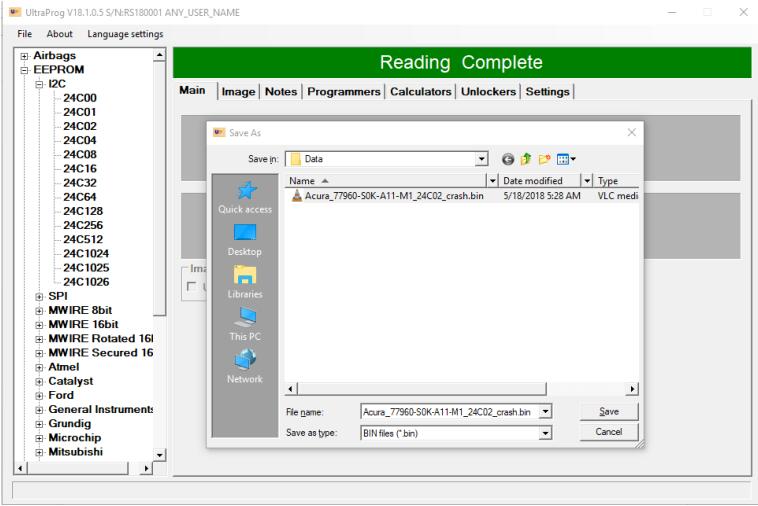Click UltraProg app icon in title bar
758x506 pixels.
pos(15,12)
